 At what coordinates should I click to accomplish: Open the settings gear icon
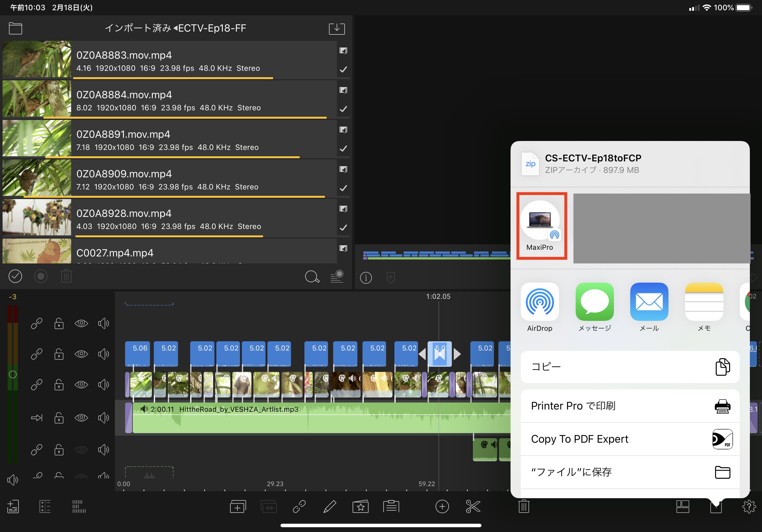749,506
